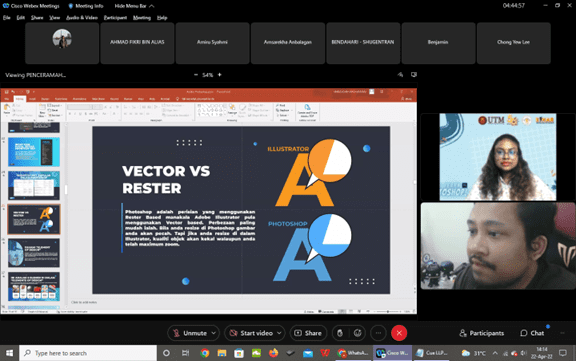Open the more options ellipsis button
Image resolution: width=576 pixels, height=361 pixels.
pyautogui.click(x=378, y=333)
